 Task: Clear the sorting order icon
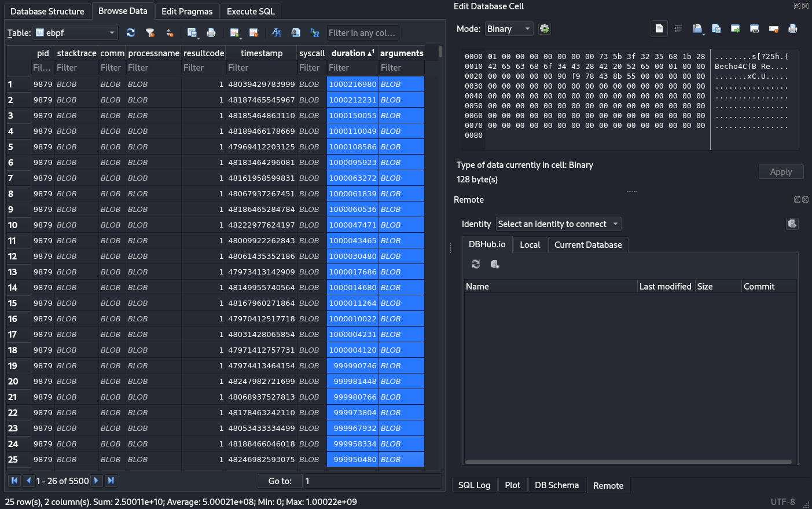(170, 32)
